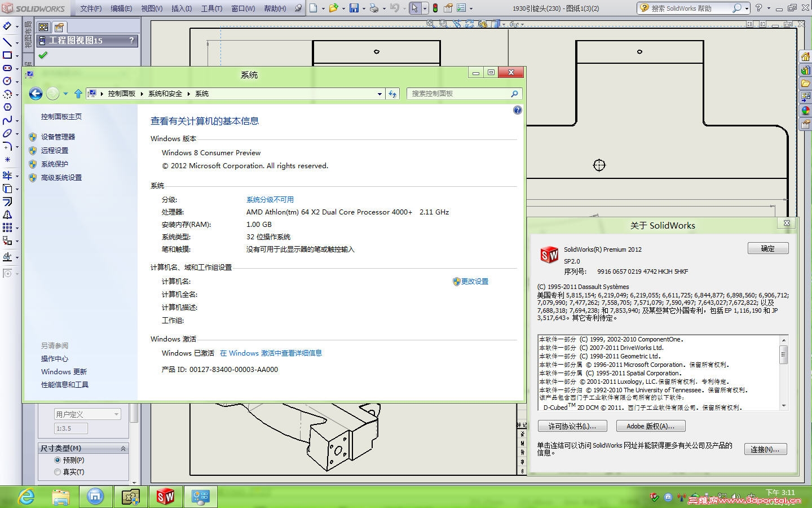The width and height of the screenshot is (812, 508).
Task: Click the New document icon in SolidWorks
Action: 314,8
